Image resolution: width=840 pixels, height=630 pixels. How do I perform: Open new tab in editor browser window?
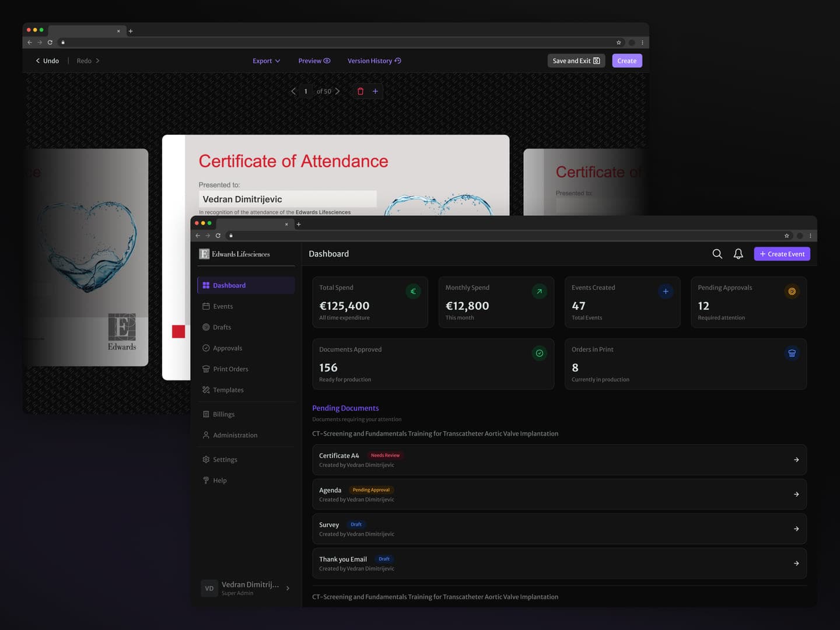(131, 31)
